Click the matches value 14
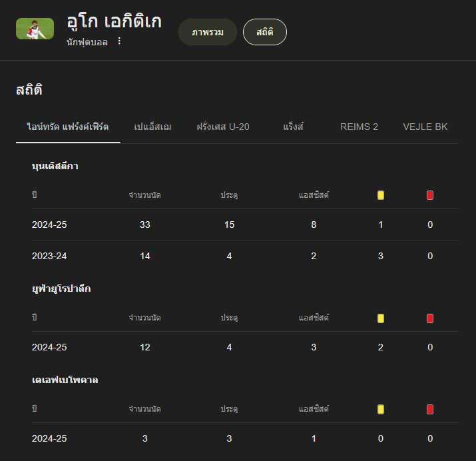 [x=145, y=256]
